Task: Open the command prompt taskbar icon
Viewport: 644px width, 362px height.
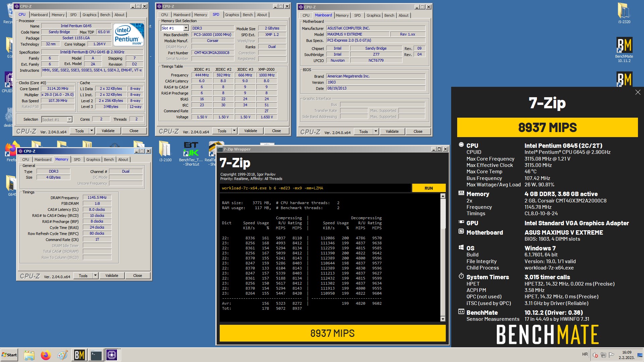Action: tap(96, 355)
